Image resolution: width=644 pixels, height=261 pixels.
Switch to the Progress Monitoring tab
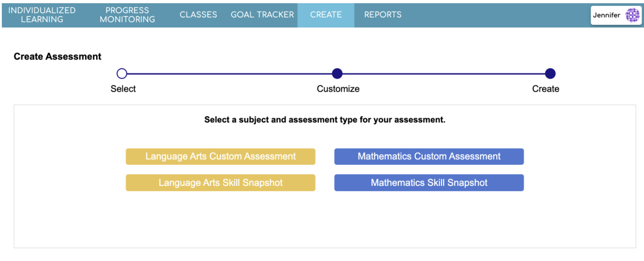click(x=127, y=15)
